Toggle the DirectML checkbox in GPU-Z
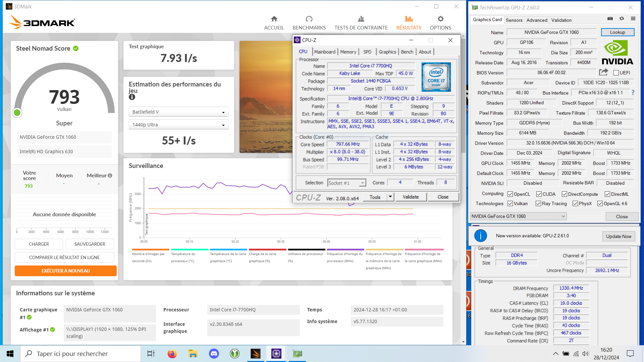The image size is (644, 362). point(607,194)
